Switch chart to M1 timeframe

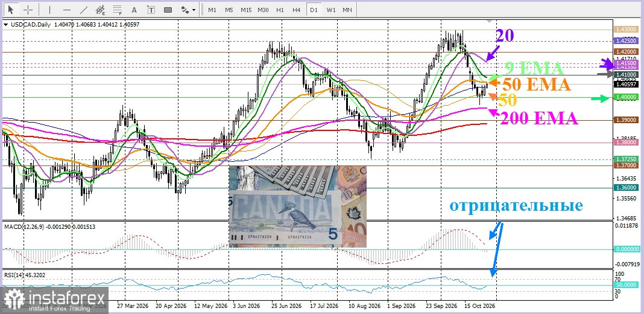[x=212, y=10]
